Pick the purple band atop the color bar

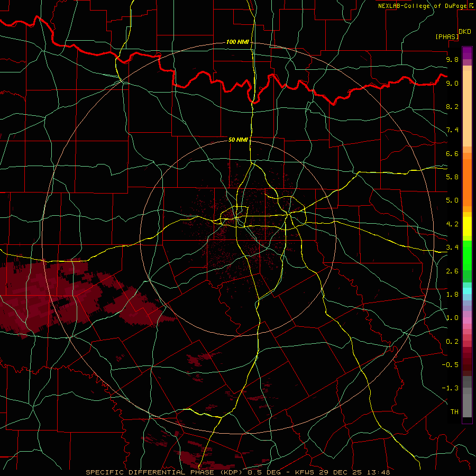pyautogui.click(x=467, y=53)
